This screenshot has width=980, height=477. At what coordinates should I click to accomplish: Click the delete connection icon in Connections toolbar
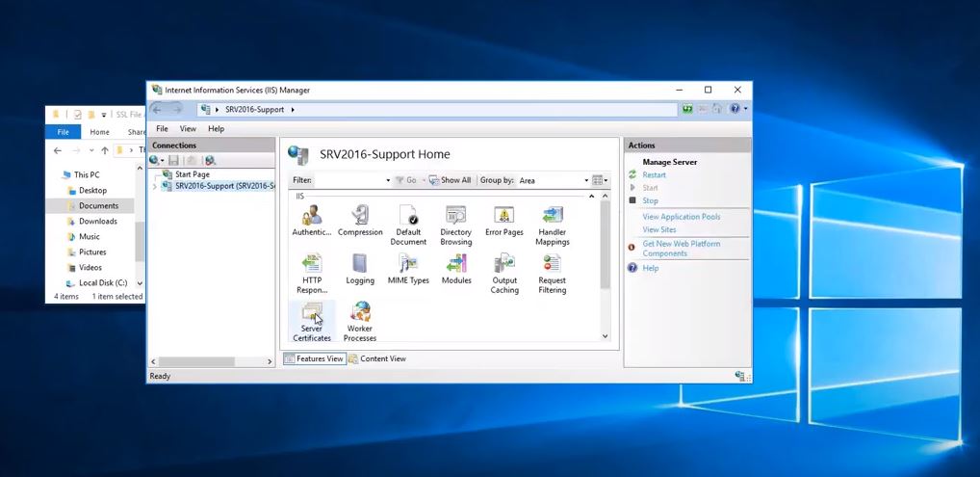[210, 161]
